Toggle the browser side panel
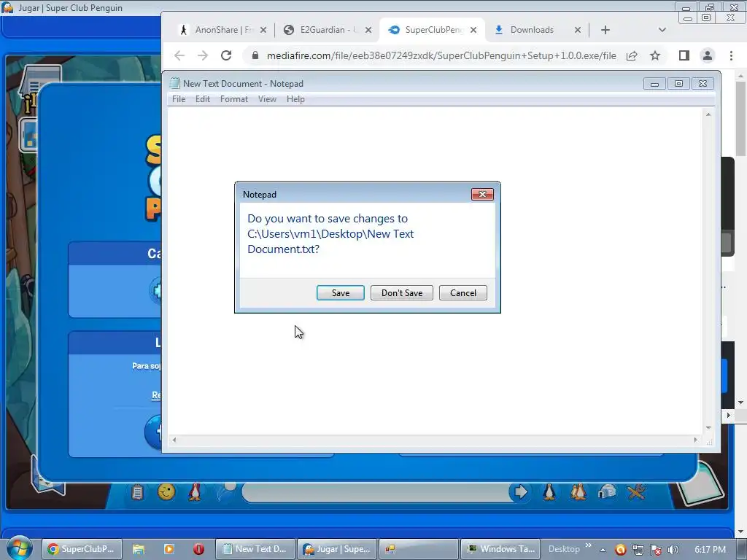 click(684, 55)
